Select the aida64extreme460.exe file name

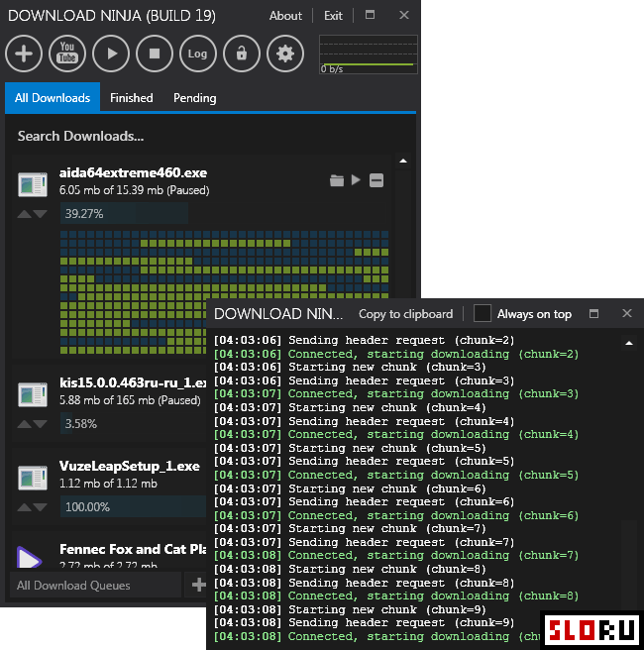133,172
